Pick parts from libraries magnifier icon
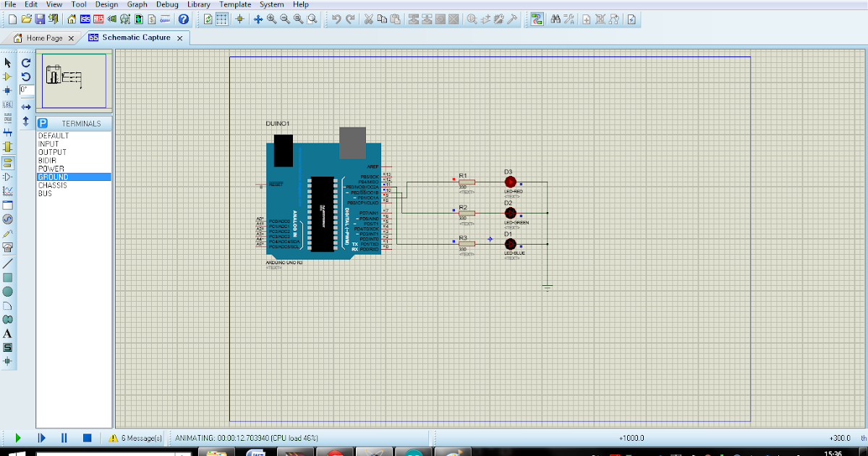 coord(472,20)
